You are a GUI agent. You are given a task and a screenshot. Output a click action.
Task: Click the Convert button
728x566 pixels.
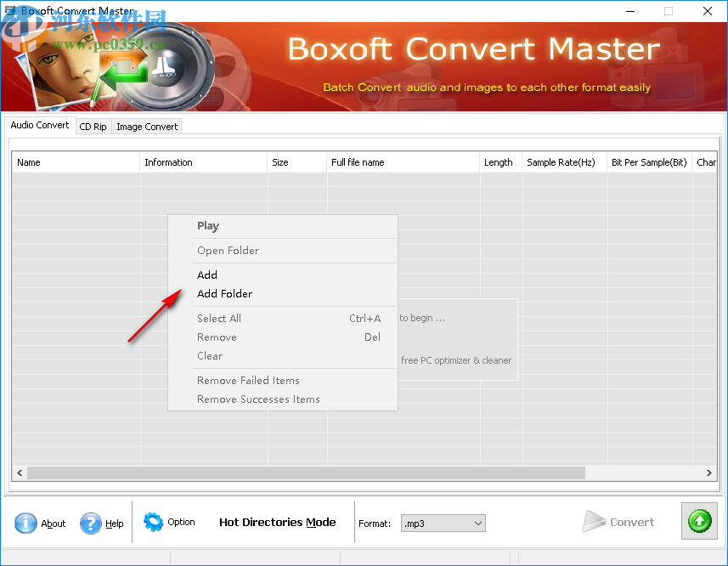pyautogui.click(x=618, y=521)
